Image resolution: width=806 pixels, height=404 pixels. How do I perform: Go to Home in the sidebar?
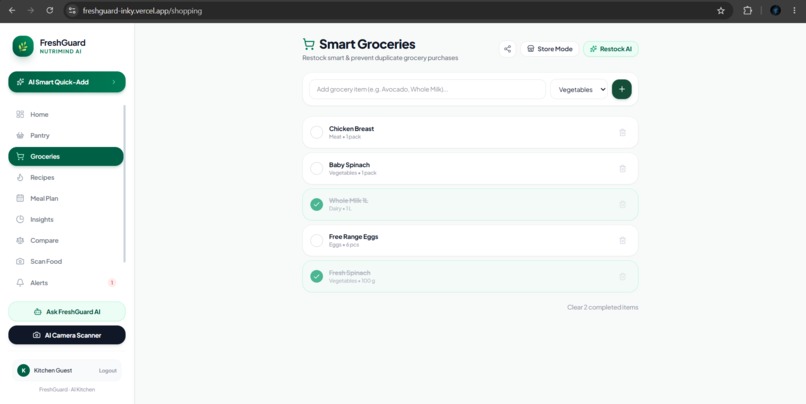point(66,115)
